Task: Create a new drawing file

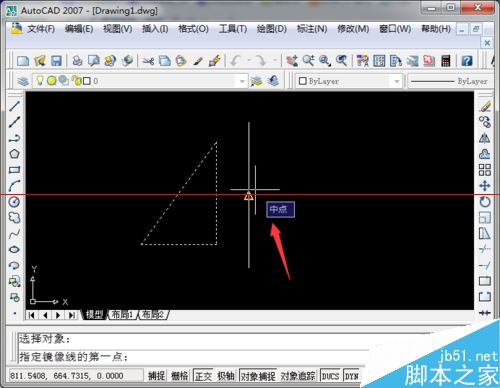Action: (23, 61)
